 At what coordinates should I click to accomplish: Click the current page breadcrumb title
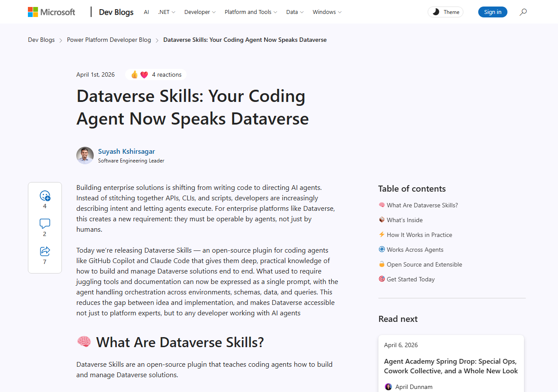245,40
